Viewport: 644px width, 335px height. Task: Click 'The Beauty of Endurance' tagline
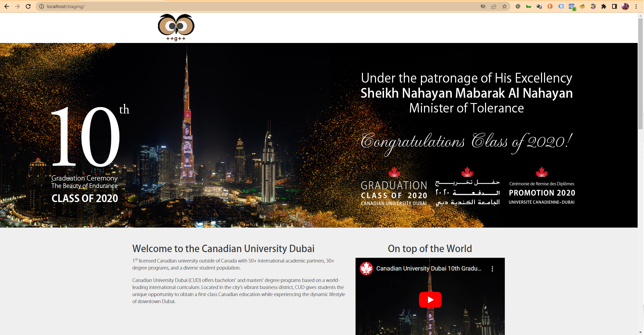[85, 186]
